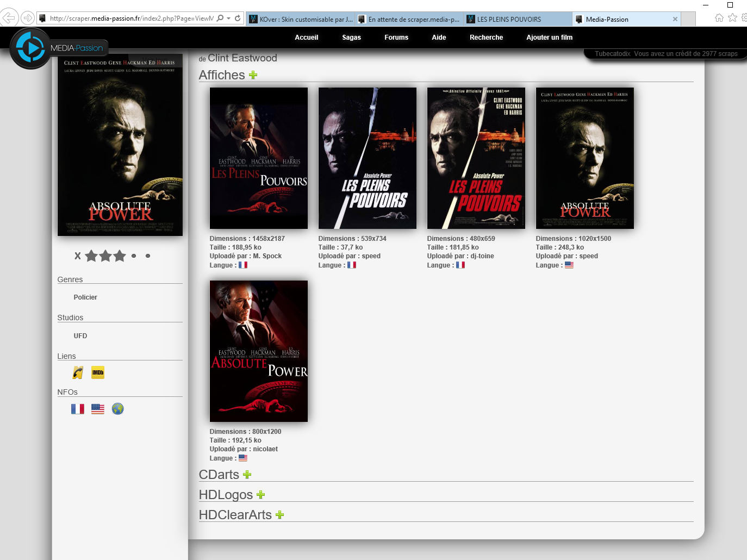Refresh the page with the reload icon

[238, 18]
